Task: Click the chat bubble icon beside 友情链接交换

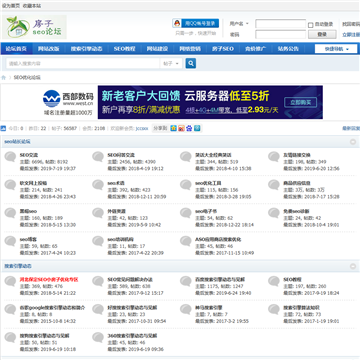Action: [x=274, y=157]
